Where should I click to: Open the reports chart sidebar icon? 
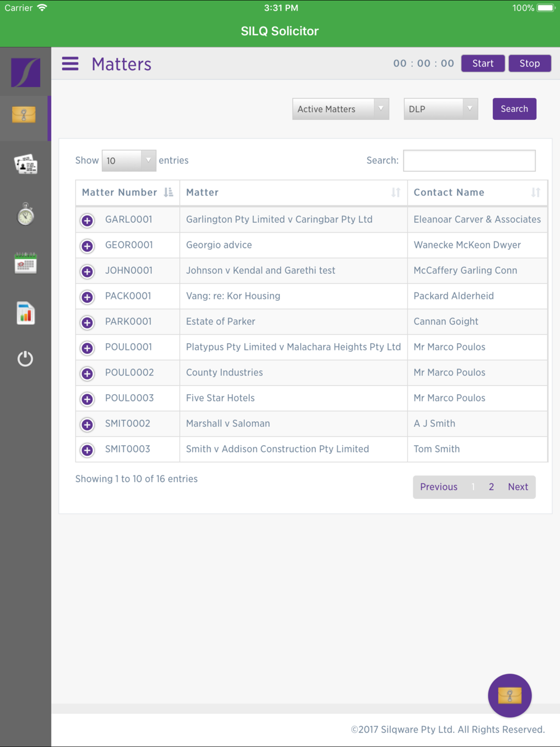(x=25, y=313)
